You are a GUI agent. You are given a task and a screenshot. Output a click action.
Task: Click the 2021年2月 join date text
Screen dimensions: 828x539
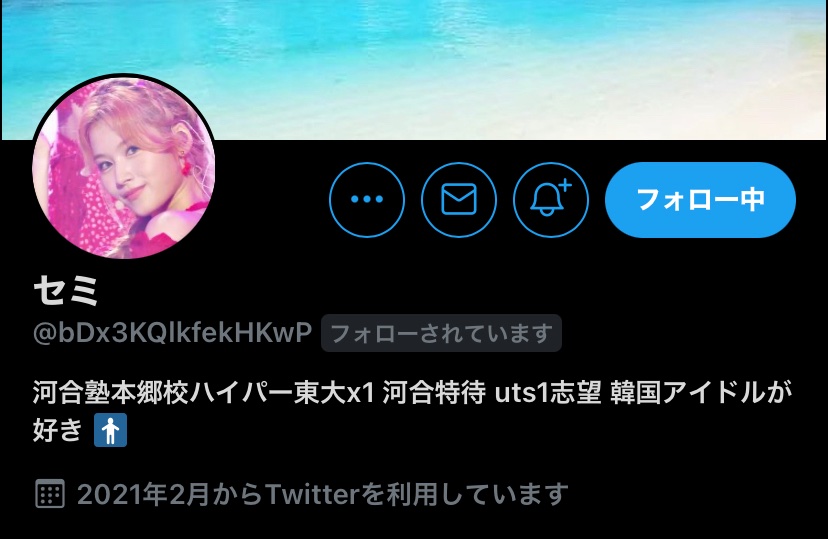(143, 494)
